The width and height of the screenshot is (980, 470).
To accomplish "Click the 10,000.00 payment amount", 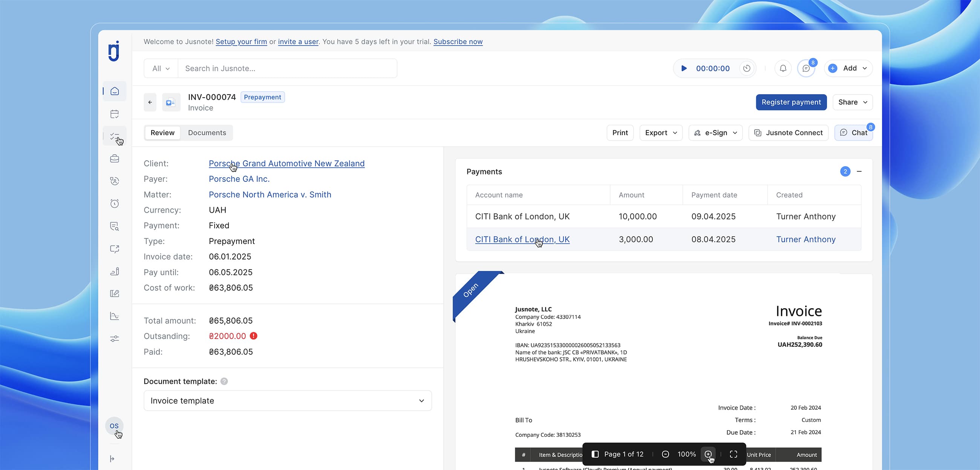I will pos(638,217).
